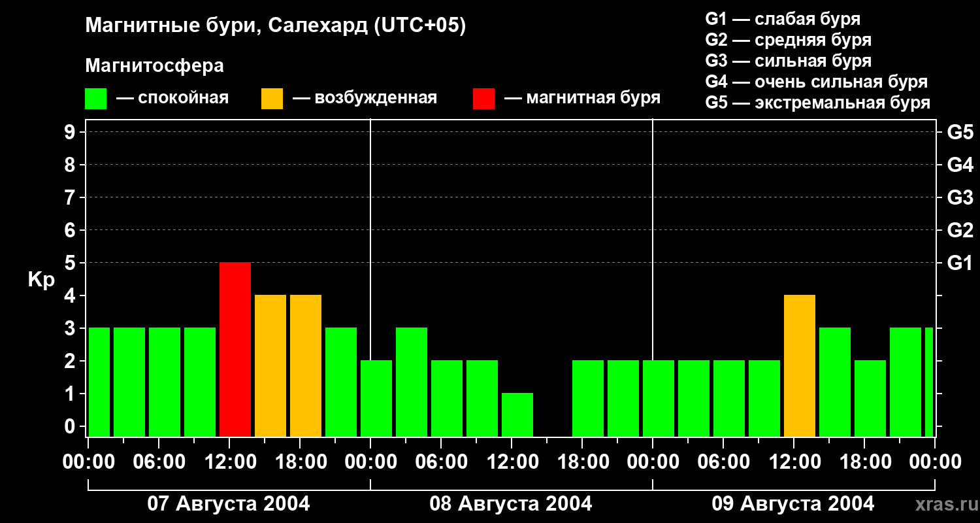980x523 pixels.
Task: Click the 'Kp' axis title
Action: click(x=41, y=280)
